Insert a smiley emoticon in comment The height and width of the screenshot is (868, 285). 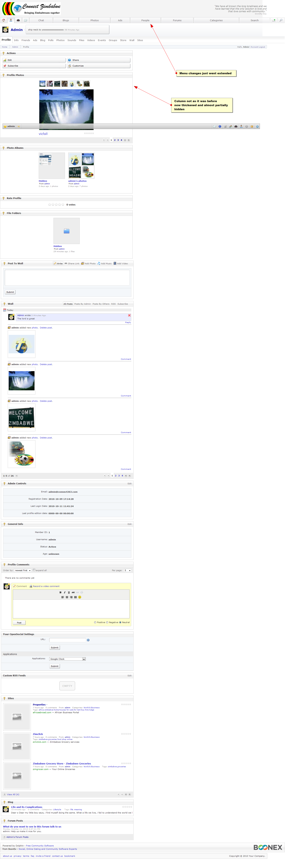[x=80, y=597]
